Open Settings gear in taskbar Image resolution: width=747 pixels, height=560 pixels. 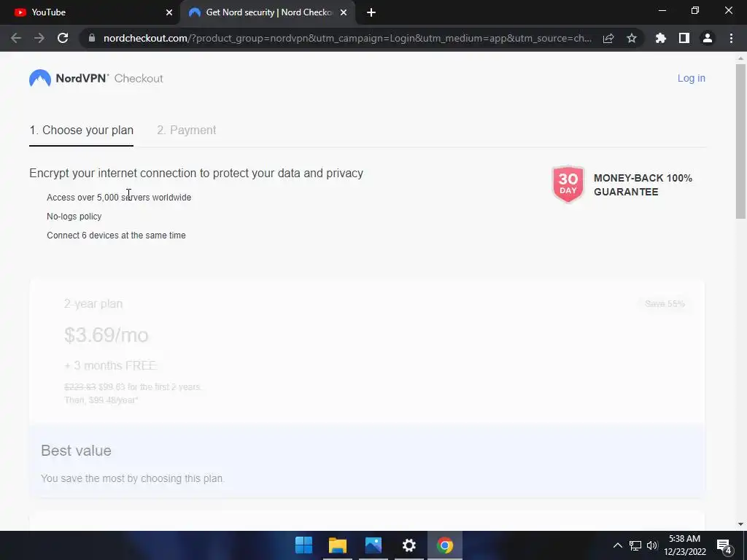(409, 545)
